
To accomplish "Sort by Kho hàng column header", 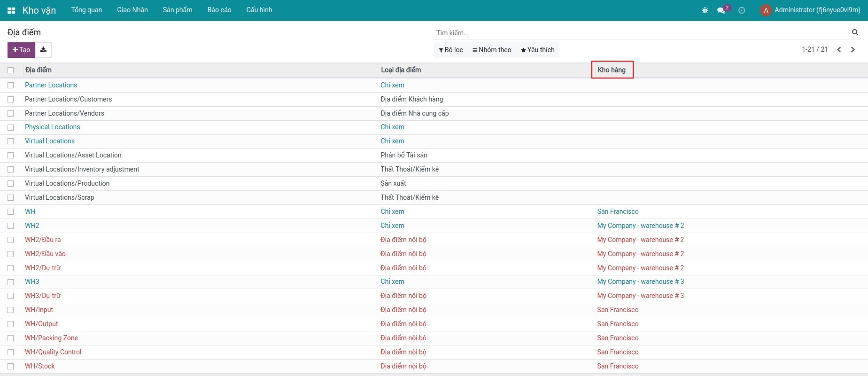I will pos(612,70).
